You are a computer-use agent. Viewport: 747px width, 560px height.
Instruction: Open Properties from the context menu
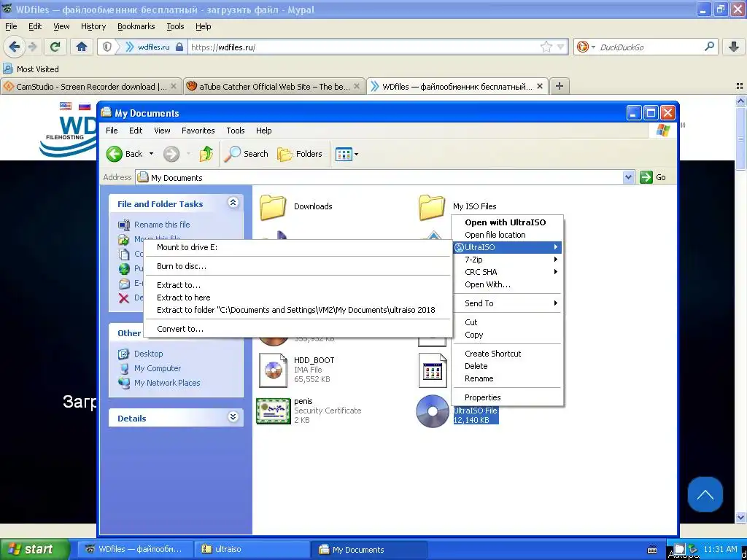coord(507,397)
